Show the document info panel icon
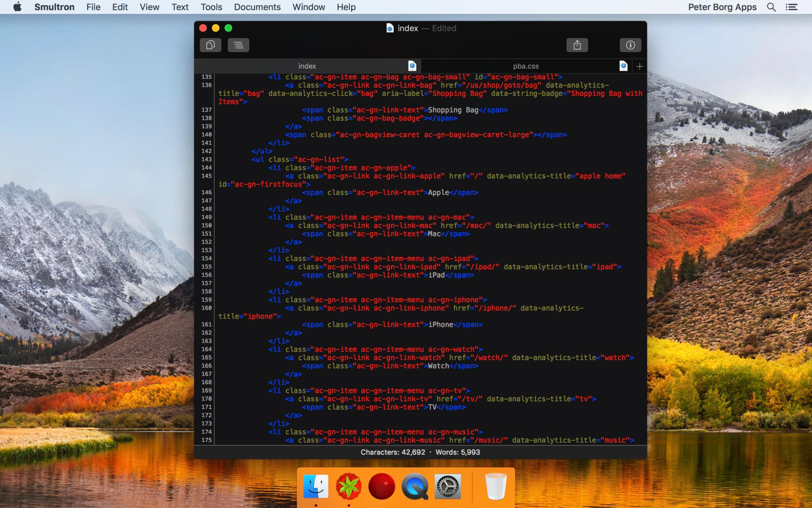812x508 pixels. (x=630, y=45)
